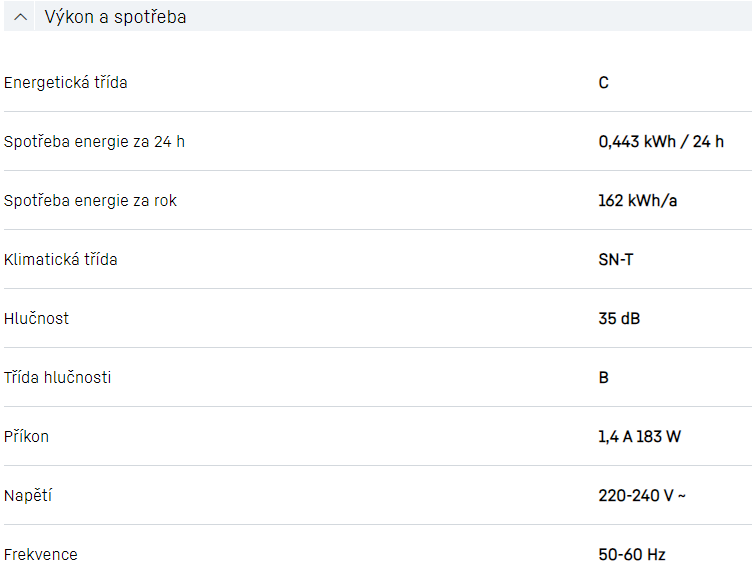Click the Spotřeba energie za 24 h label
This screenshot has height=576, width=752.
94,141
